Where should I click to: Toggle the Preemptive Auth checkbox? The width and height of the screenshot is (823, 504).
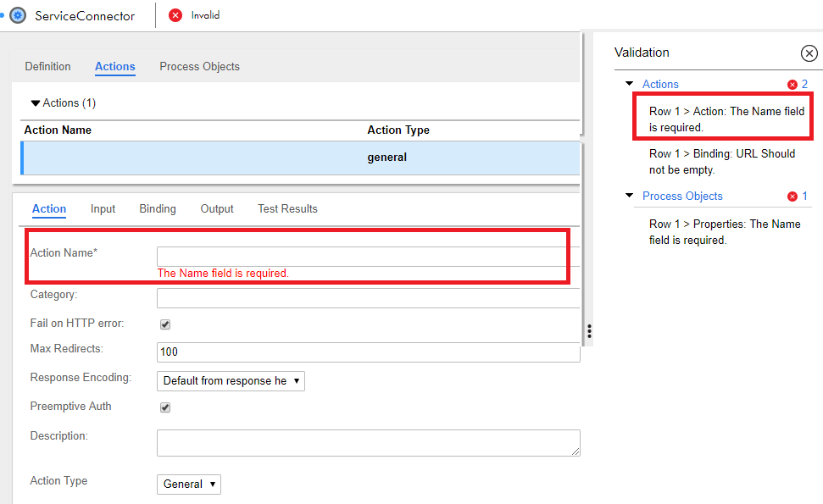coord(165,407)
